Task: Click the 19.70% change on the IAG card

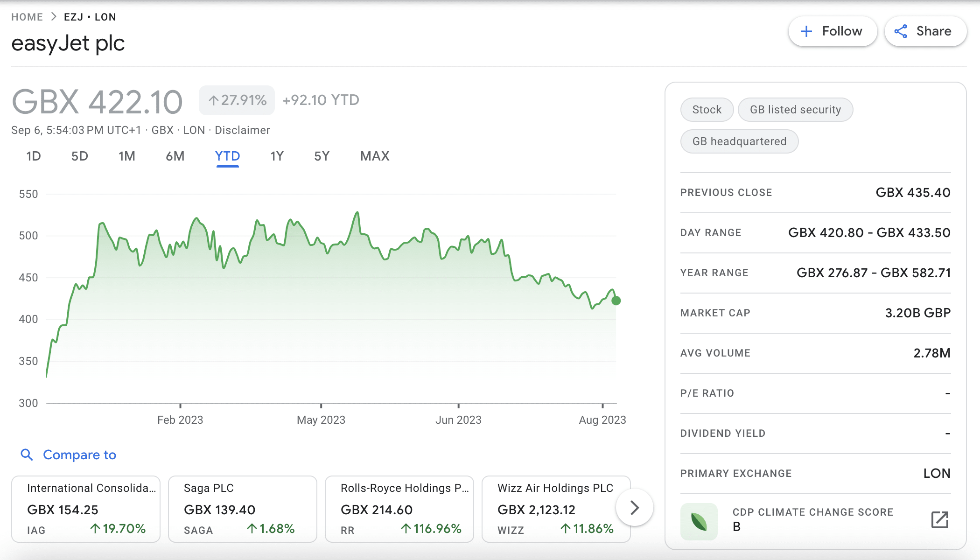Action: [118, 528]
